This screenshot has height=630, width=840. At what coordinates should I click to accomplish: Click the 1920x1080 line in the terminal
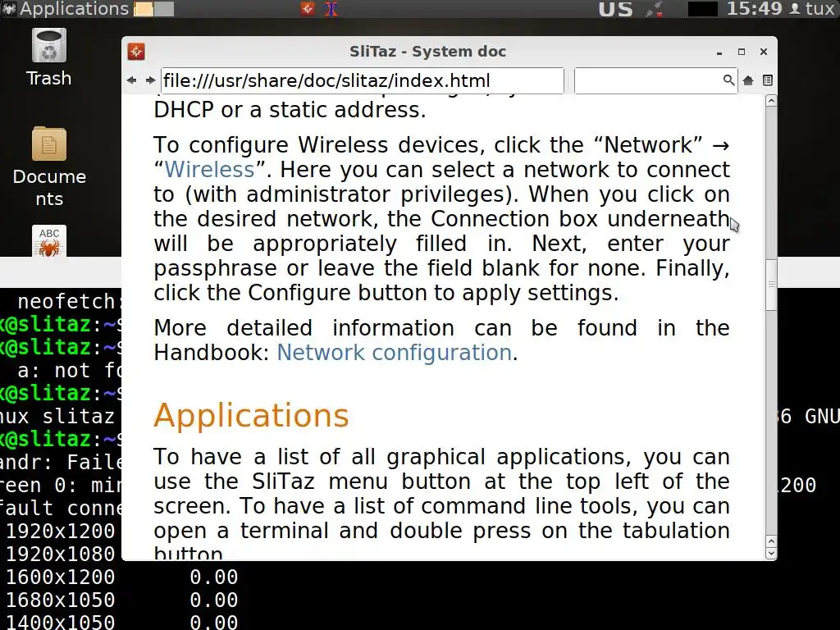[61, 554]
